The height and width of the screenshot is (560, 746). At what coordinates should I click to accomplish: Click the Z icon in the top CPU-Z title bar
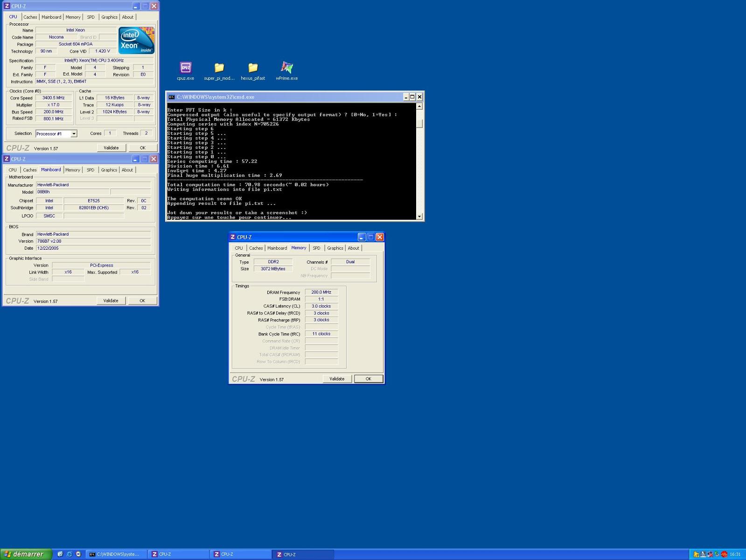pyautogui.click(x=7, y=6)
